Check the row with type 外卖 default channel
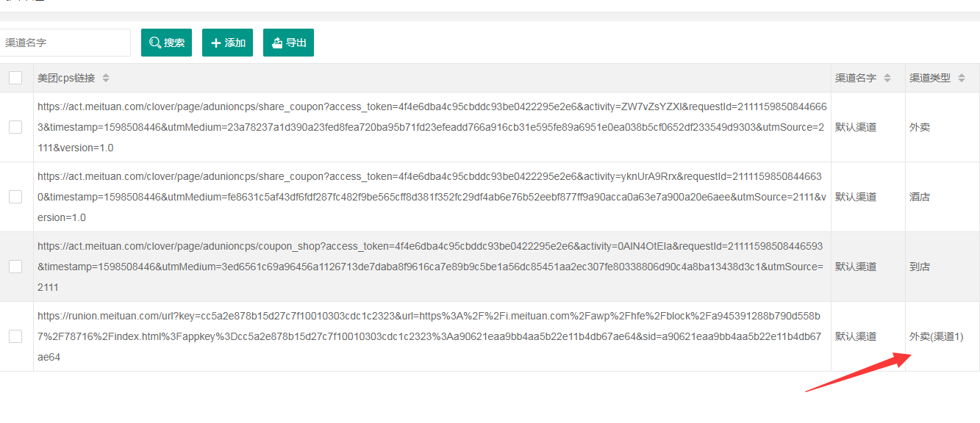 (15, 127)
